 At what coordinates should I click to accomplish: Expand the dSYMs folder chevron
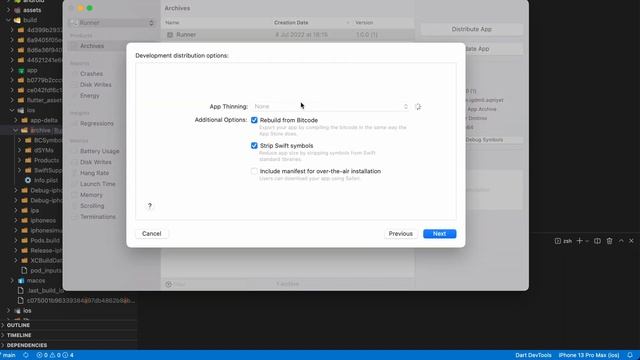19,150
